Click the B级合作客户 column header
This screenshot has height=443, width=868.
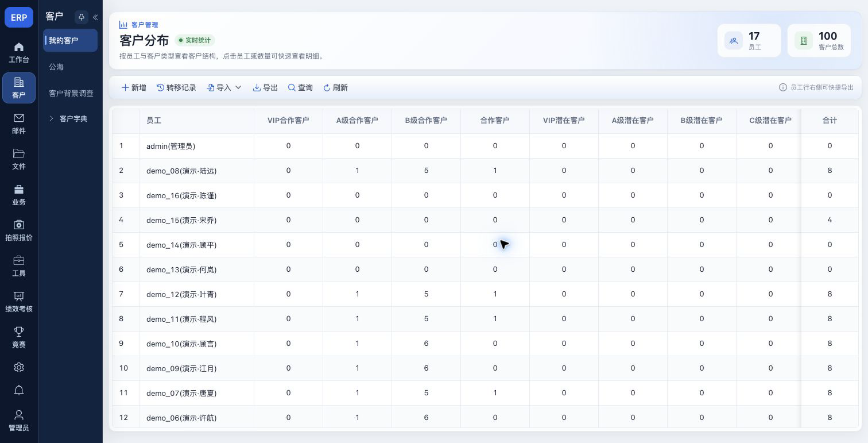[x=426, y=121]
